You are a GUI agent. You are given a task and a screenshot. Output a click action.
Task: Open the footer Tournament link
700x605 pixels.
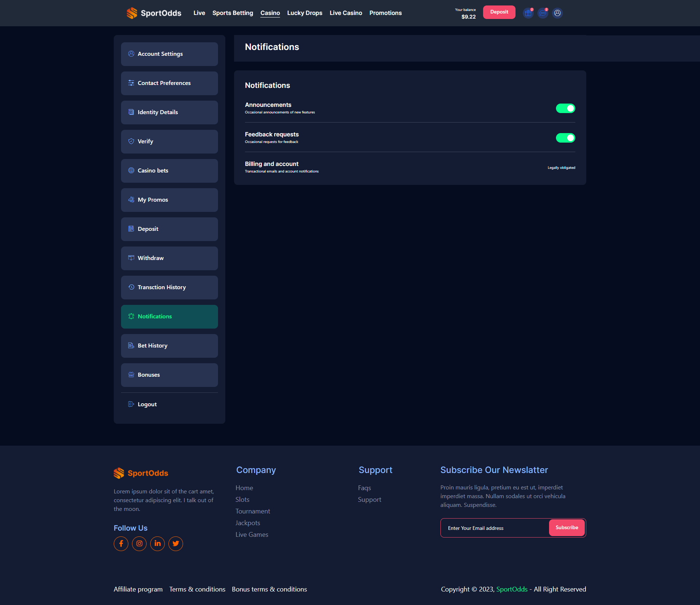[253, 511]
